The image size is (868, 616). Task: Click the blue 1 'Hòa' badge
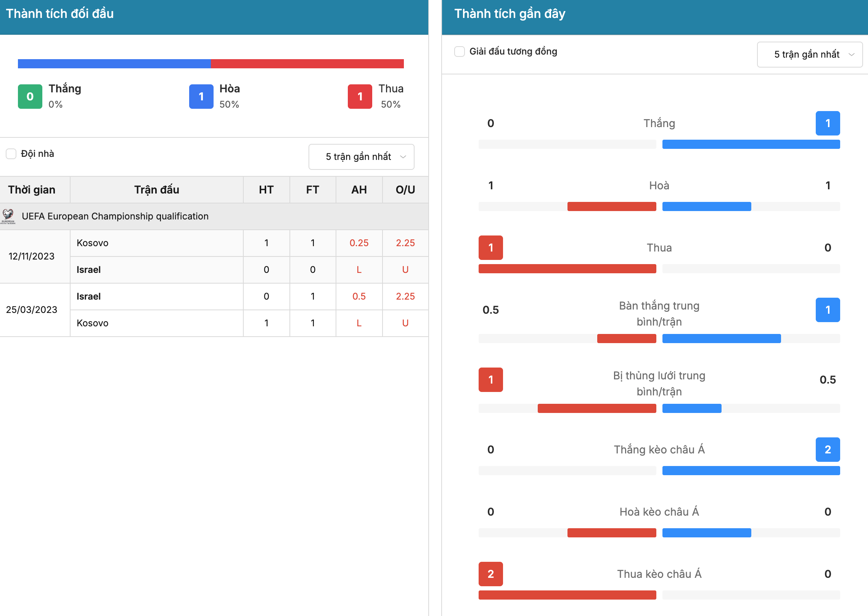[201, 97]
